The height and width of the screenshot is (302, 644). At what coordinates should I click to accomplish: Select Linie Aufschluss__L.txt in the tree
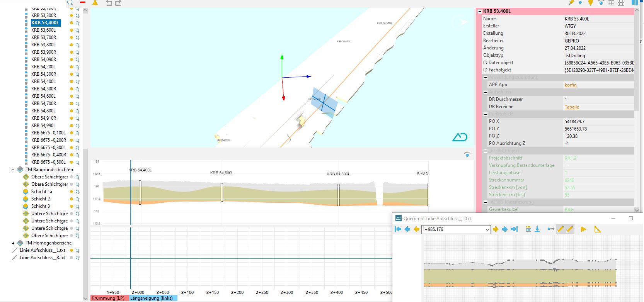[43, 250]
